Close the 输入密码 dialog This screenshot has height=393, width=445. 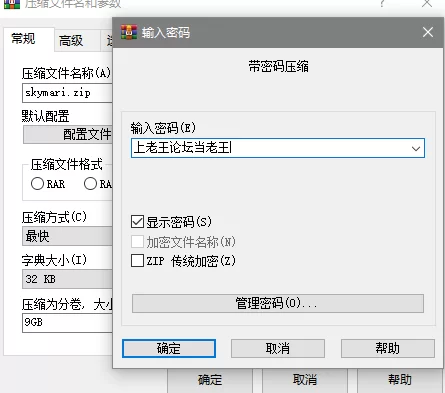coord(428,32)
